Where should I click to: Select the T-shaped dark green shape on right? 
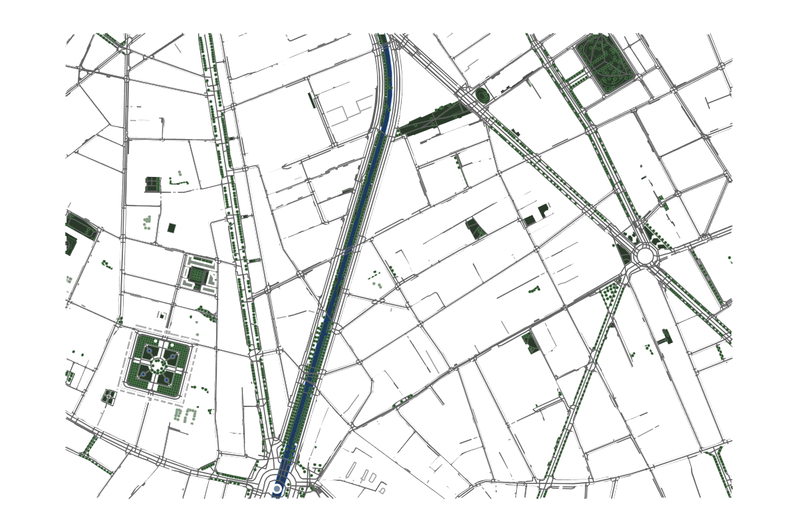[665, 337]
